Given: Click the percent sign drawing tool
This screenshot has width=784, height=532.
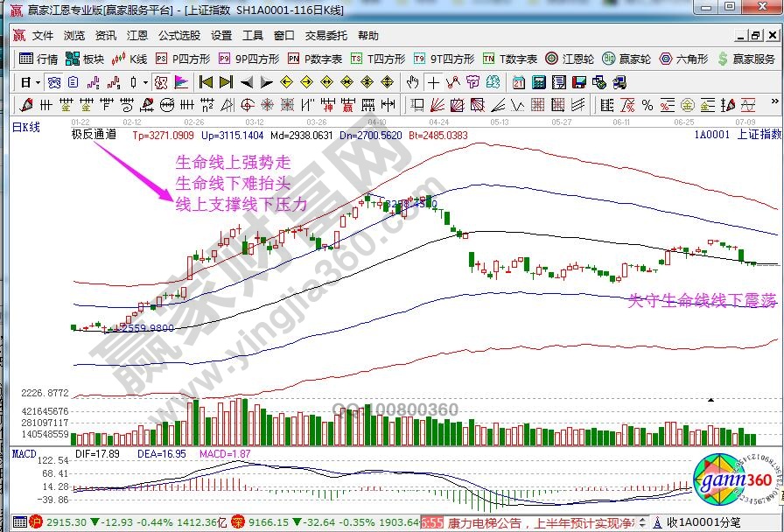Looking at the screenshot, I should coord(647,105).
